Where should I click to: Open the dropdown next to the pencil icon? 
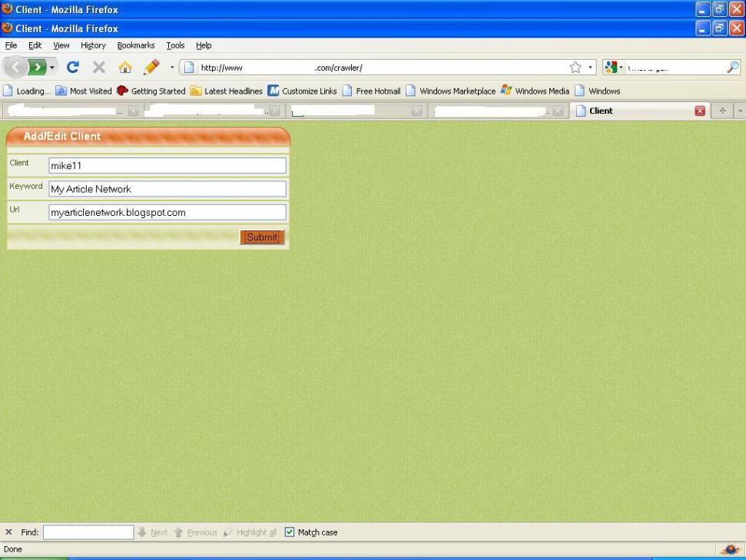172,67
